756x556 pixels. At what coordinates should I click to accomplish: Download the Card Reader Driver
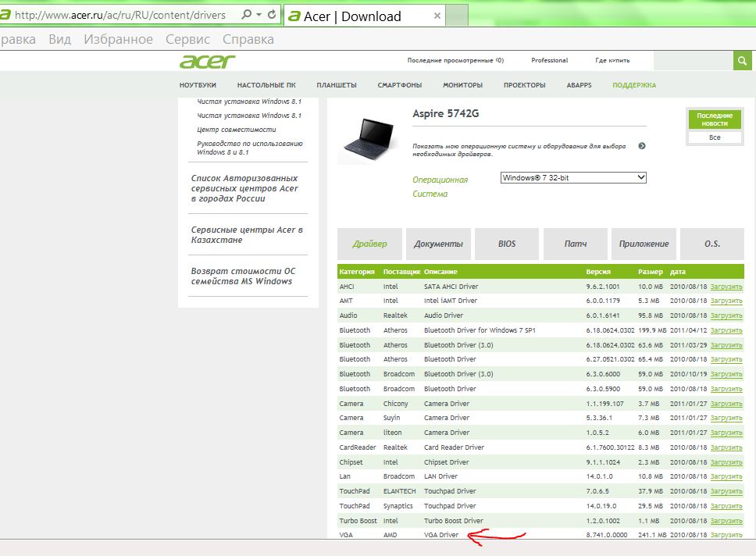point(726,448)
